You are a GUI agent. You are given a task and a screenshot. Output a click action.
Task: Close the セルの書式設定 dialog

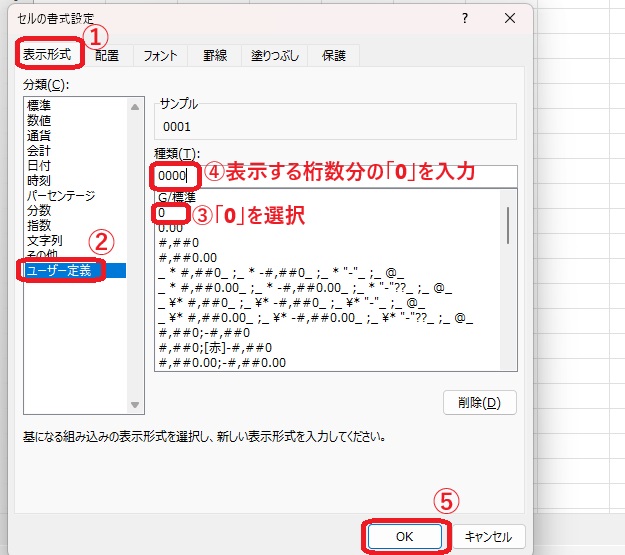(511, 19)
